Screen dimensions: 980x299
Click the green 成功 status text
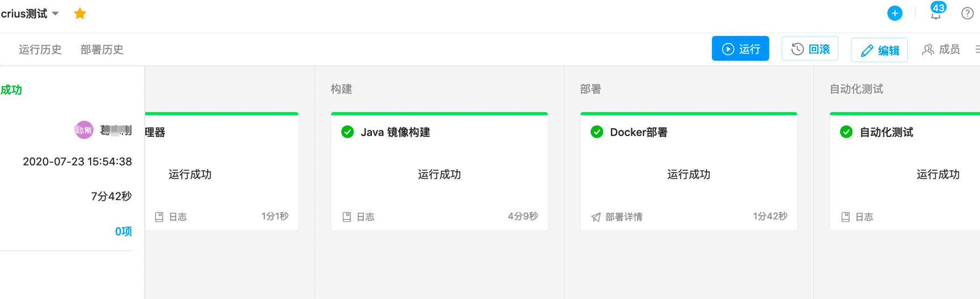tap(11, 90)
